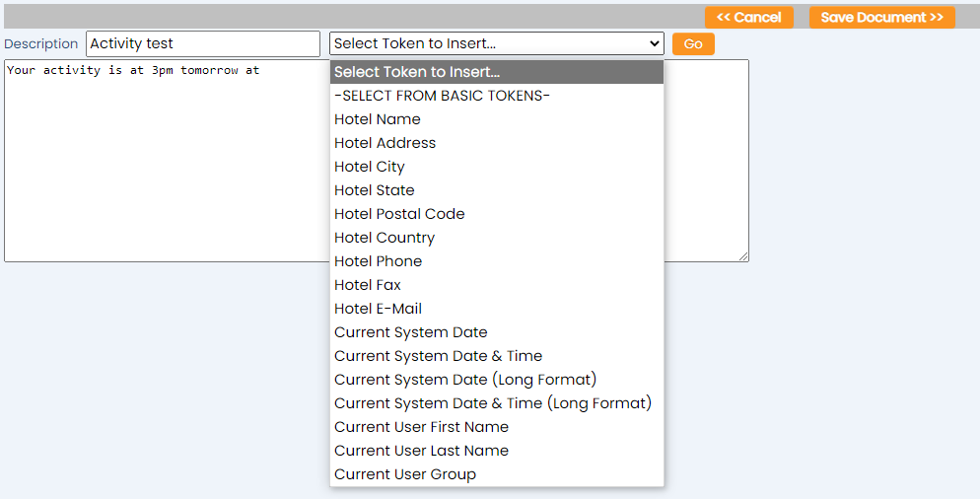Click the Save Document button
The height and width of the screenshot is (499, 980).
click(x=881, y=18)
